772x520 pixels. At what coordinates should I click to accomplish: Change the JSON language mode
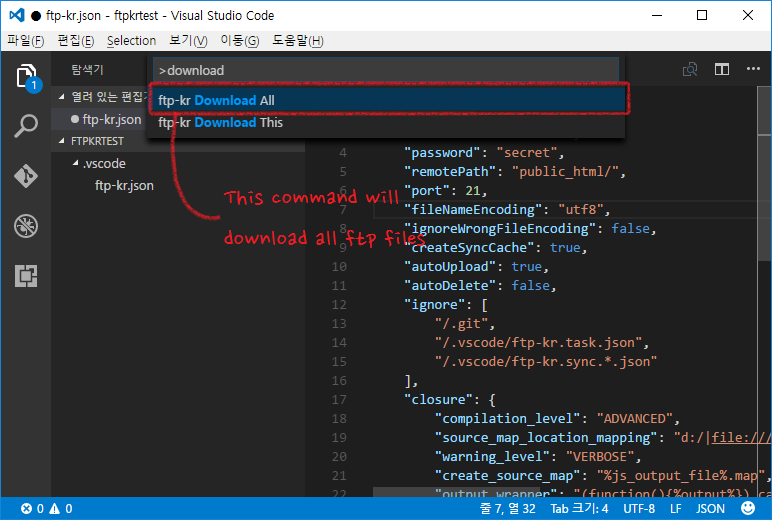click(x=710, y=509)
